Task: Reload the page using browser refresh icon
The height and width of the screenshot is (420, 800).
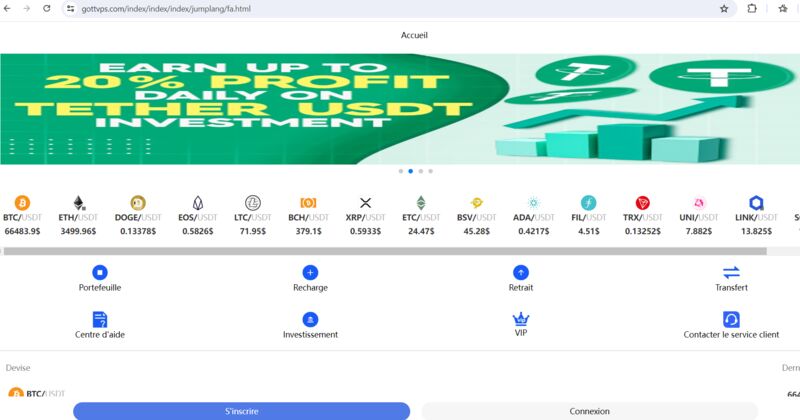Action: pyautogui.click(x=46, y=9)
